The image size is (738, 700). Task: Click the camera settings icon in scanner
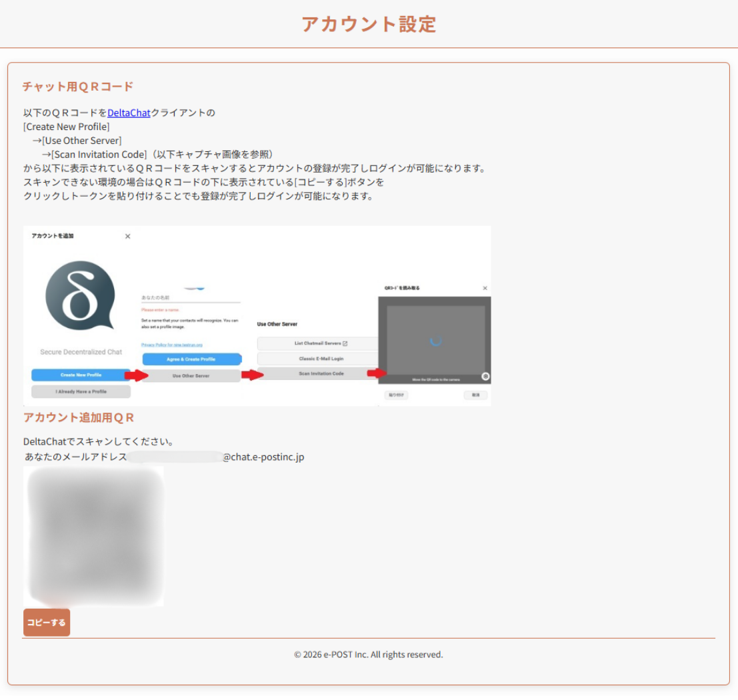coord(485,376)
